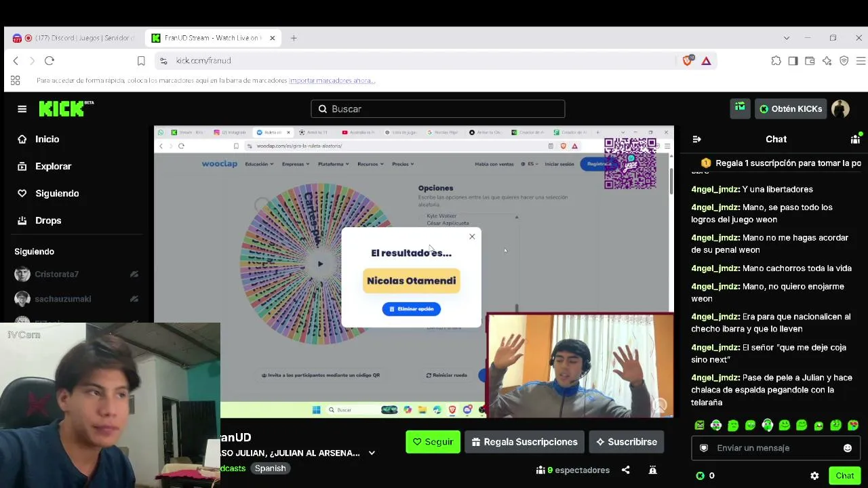
Task: Focus the Buscar search field
Action: [x=437, y=109]
